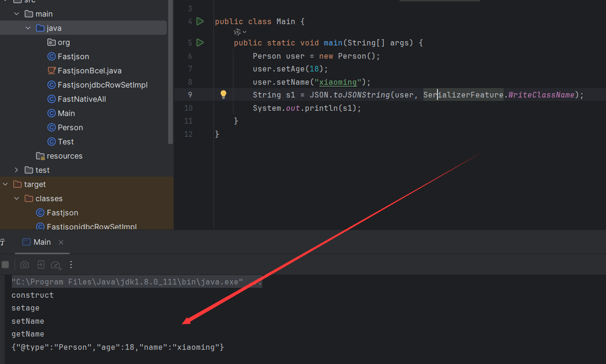Click the System.out.println(s1) line
Screen dimensions: 606x364
pyautogui.click(x=307, y=108)
